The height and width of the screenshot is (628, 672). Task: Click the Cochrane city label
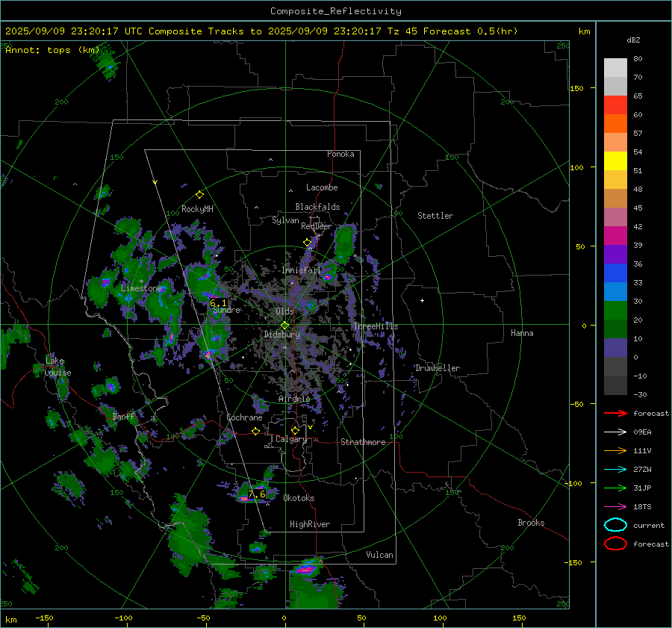pyautogui.click(x=244, y=417)
